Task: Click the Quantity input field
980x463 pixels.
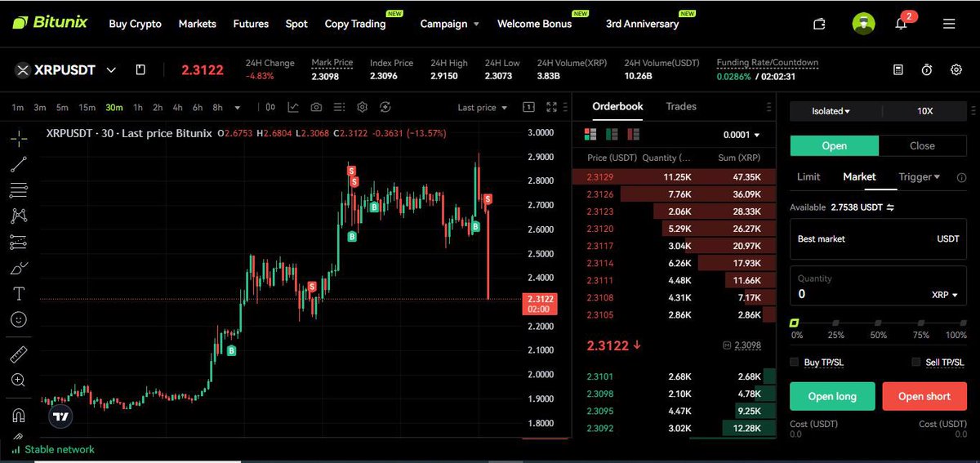Action: click(879, 287)
